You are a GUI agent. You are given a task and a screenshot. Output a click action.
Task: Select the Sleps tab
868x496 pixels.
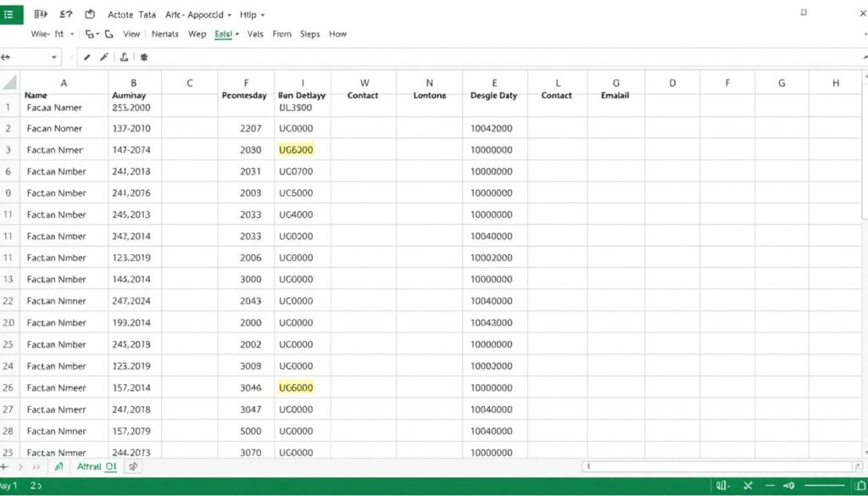[x=310, y=34]
